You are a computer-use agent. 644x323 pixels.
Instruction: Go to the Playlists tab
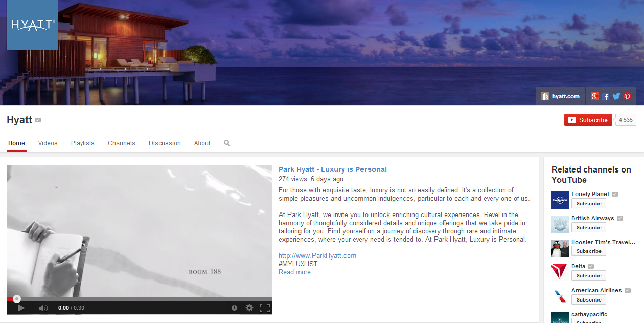click(83, 143)
